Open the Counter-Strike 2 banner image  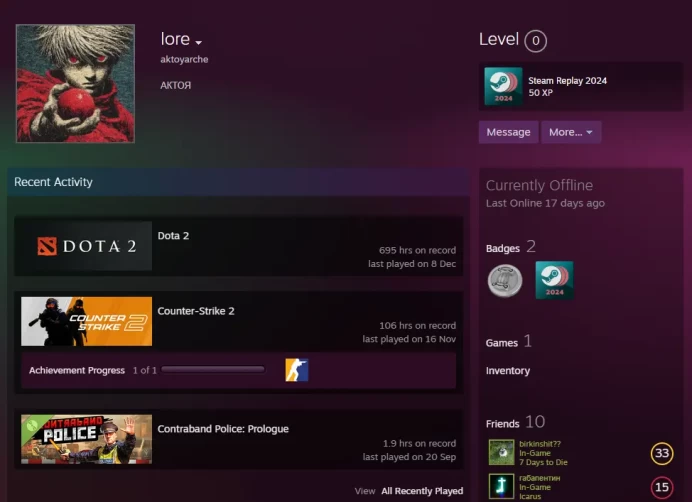(86, 321)
